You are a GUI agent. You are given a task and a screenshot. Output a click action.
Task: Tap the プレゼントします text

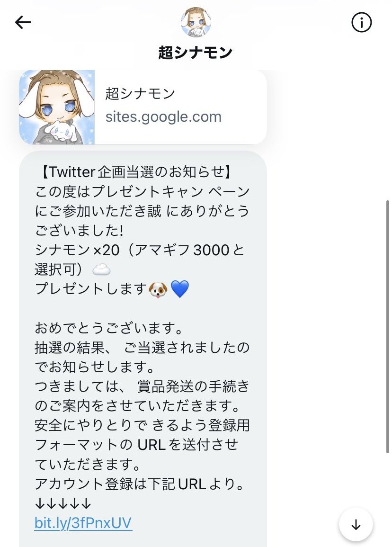coord(91,289)
